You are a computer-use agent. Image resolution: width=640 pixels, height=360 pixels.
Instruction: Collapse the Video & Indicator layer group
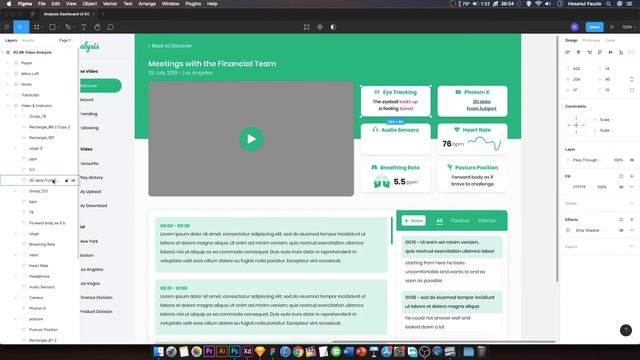click(x=8, y=106)
